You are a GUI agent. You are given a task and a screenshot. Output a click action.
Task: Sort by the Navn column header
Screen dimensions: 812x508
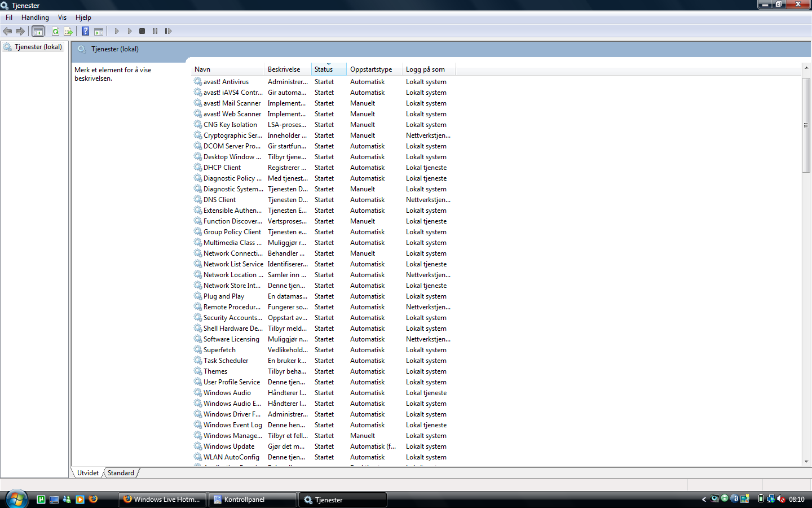pyautogui.click(x=228, y=69)
